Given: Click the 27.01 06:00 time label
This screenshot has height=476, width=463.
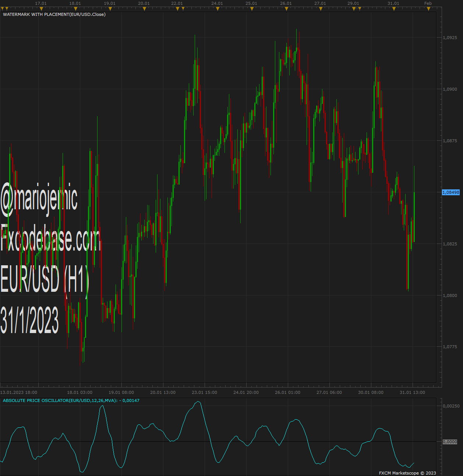Looking at the screenshot, I should coord(329,392).
